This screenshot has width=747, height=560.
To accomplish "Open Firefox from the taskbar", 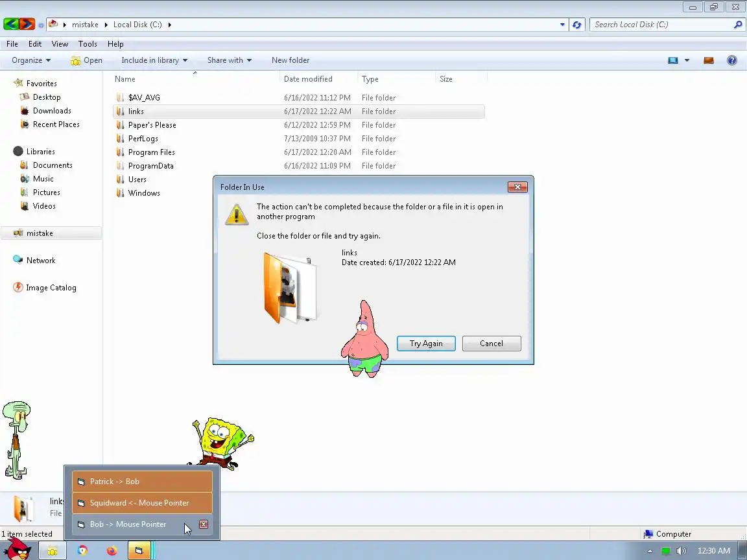I will click(112, 550).
